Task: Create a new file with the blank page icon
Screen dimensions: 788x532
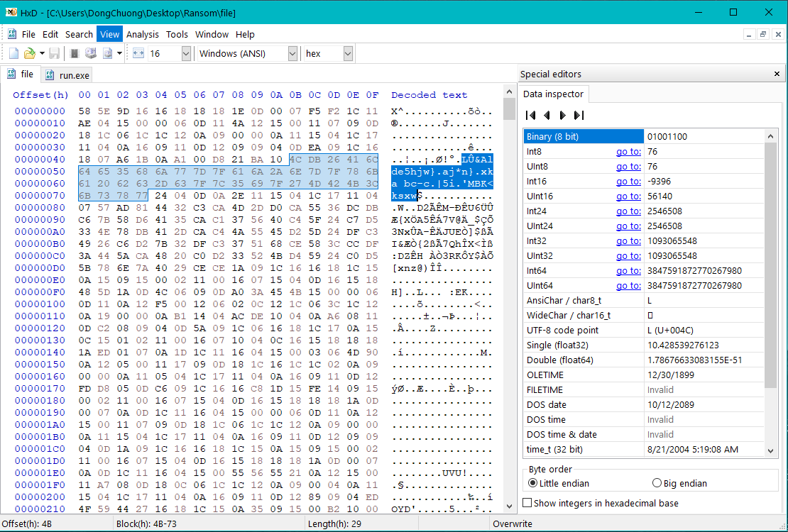Action: pyautogui.click(x=13, y=53)
